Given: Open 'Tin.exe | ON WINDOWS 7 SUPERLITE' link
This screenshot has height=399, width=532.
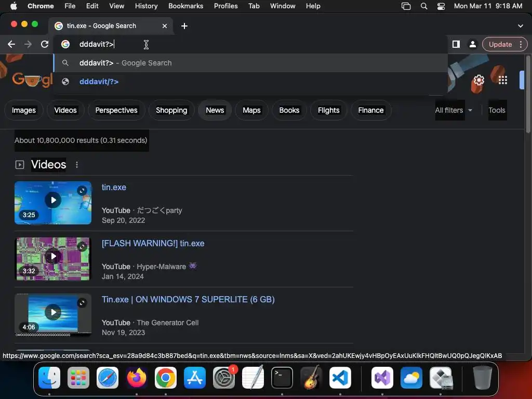Looking at the screenshot, I should coord(188,299).
